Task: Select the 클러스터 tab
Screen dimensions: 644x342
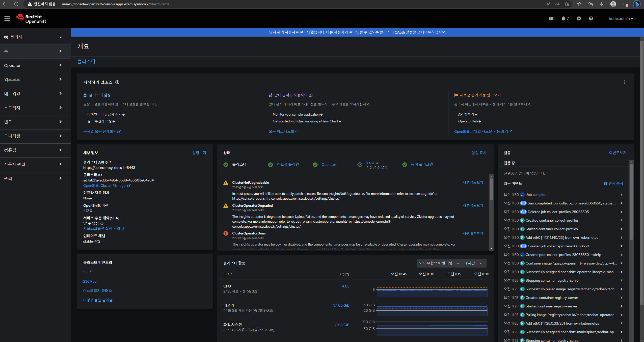Action: (x=86, y=61)
